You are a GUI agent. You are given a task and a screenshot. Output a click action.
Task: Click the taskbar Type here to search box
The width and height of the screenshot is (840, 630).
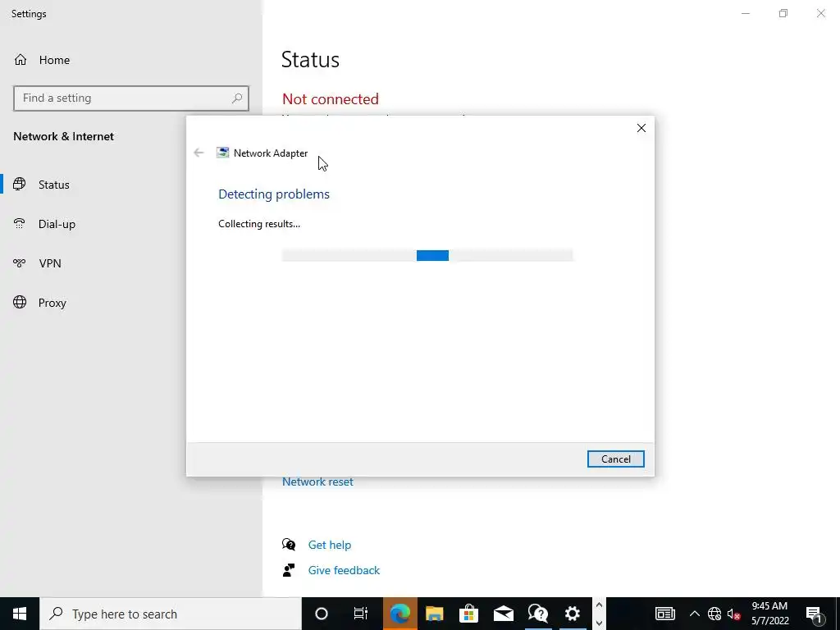click(x=171, y=614)
